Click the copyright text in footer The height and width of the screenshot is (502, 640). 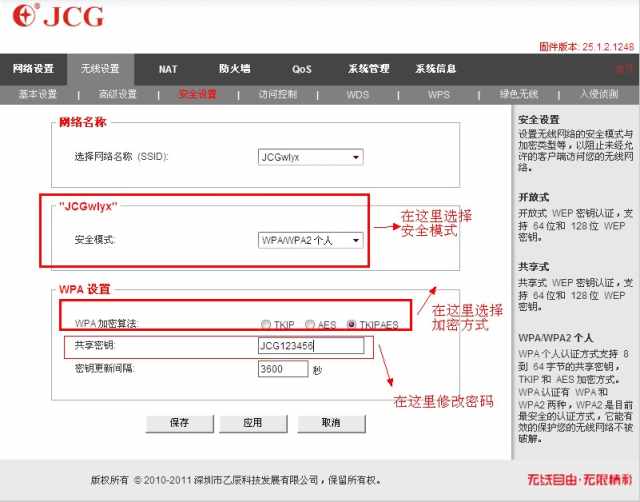[x=236, y=480]
